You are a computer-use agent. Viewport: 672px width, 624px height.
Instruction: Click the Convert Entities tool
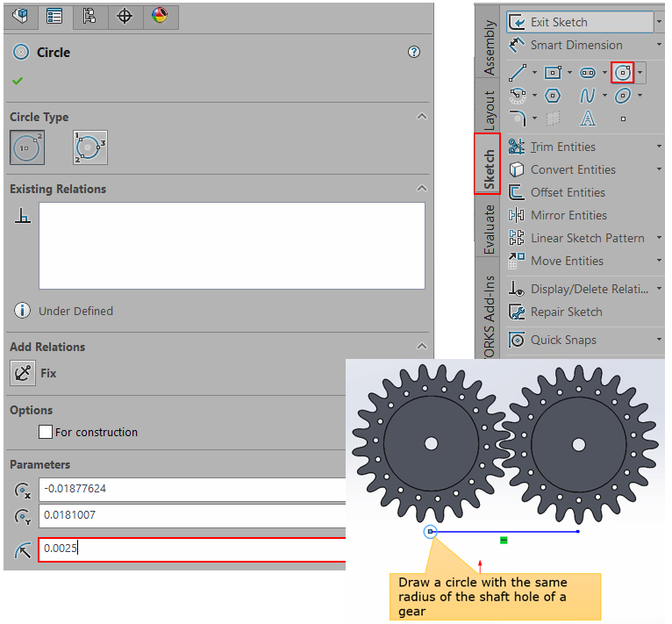coord(562,169)
